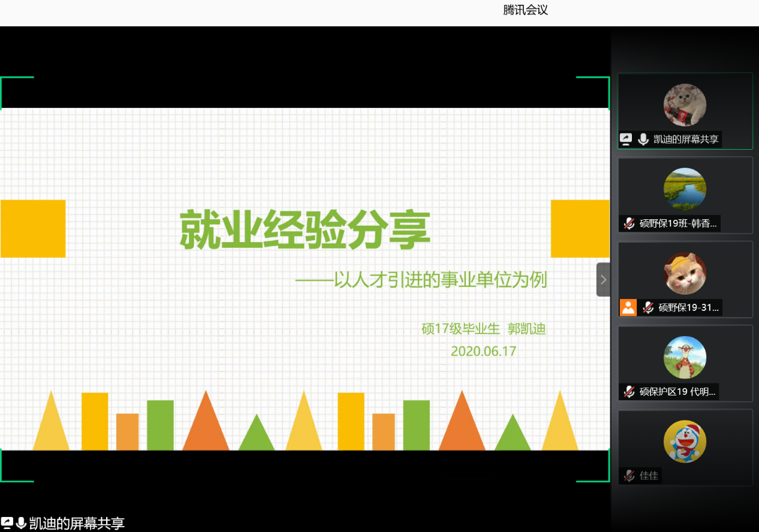This screenshot has height=532, width=759.
Task: Click the screen share icon in 凯迪's tile
Action: pos(626,140)
